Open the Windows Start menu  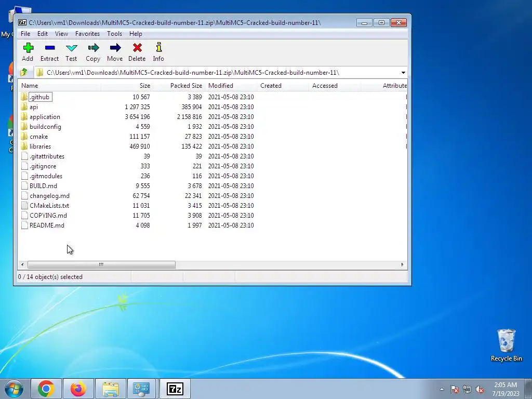tap(14, 389)
